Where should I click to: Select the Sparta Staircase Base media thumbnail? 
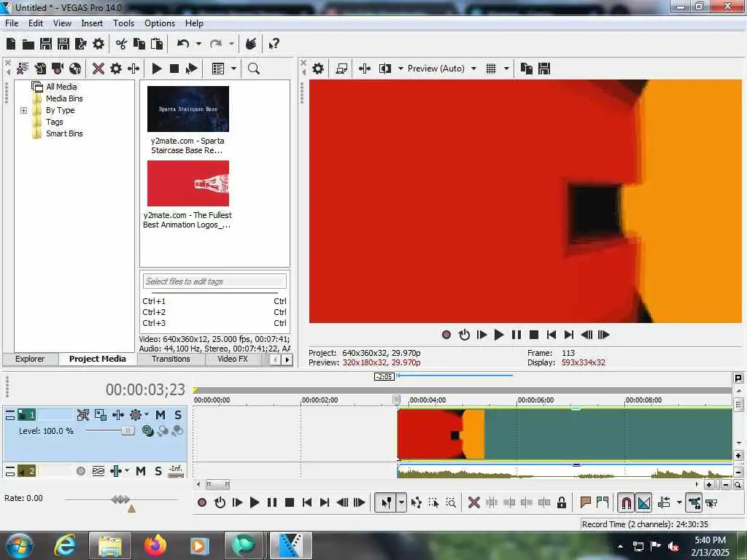pyautogui.click(x=188, y=109)
